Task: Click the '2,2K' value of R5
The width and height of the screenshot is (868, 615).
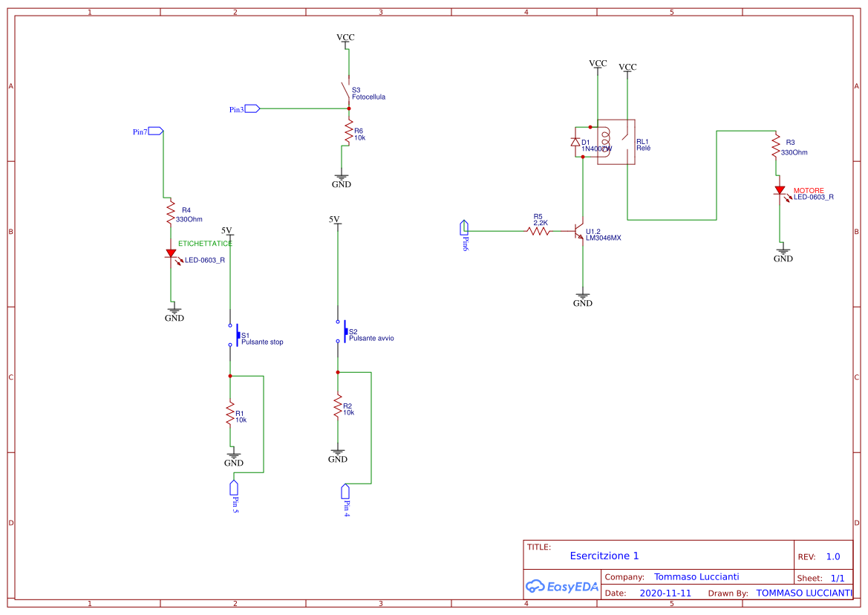Action: 541,223
